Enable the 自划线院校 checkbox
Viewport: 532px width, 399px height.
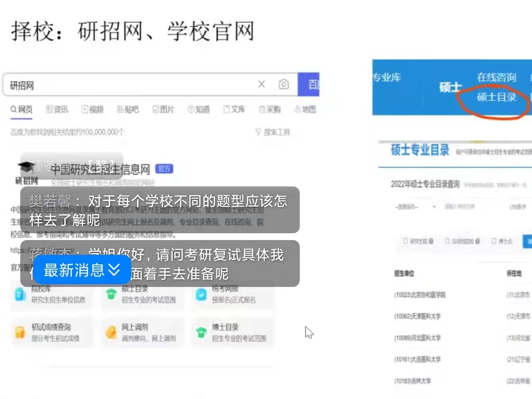click(x=447, y=241)
